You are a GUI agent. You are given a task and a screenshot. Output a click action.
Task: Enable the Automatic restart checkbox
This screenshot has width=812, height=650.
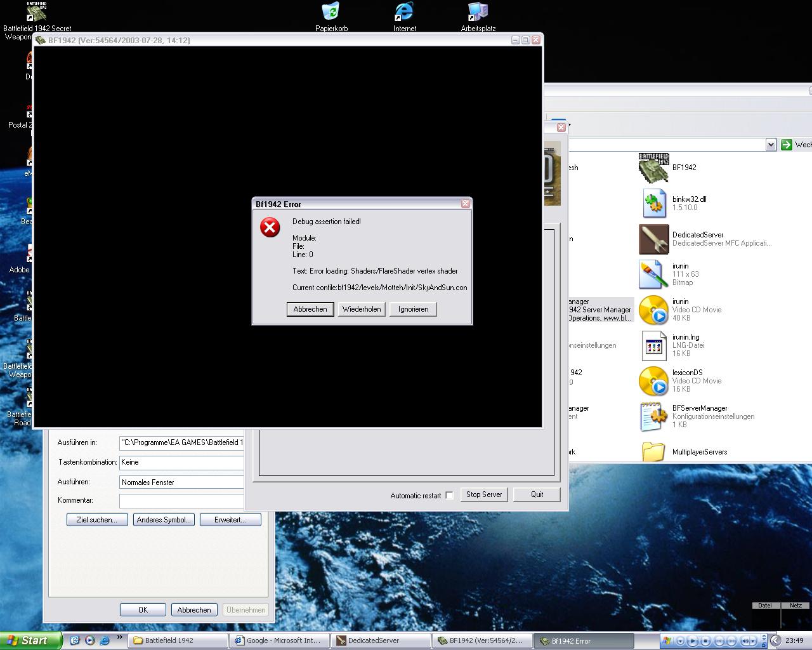coord(449,495)
